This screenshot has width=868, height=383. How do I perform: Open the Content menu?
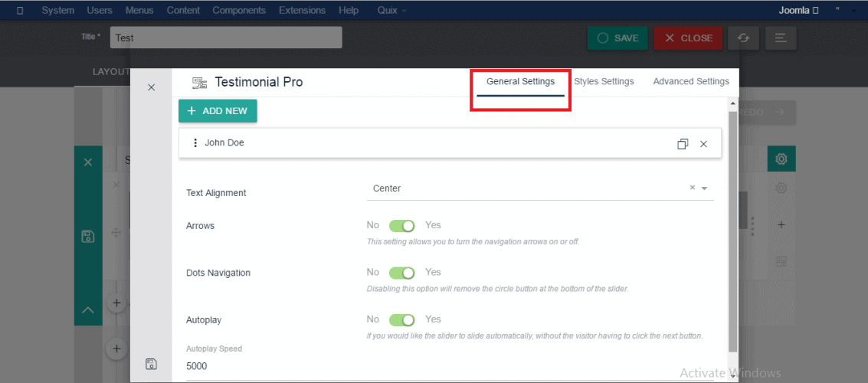tap(183, 11)
